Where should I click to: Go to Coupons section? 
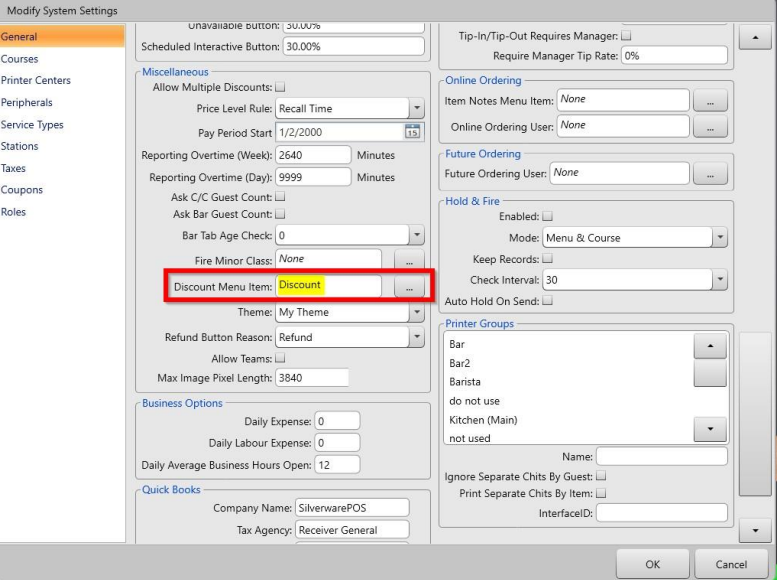(21, 190)
